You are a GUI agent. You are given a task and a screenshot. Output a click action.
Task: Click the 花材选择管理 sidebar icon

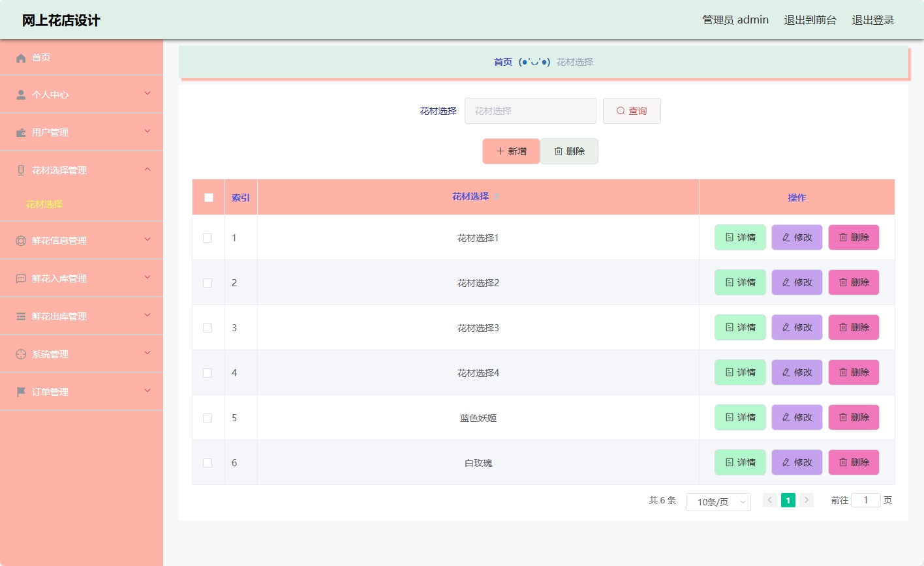[22, 170]
